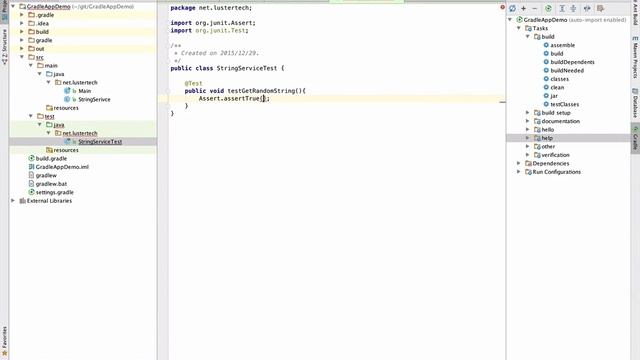640x360 pixels.
Task: Expand the help task group
Action: (x=528, y=138)
